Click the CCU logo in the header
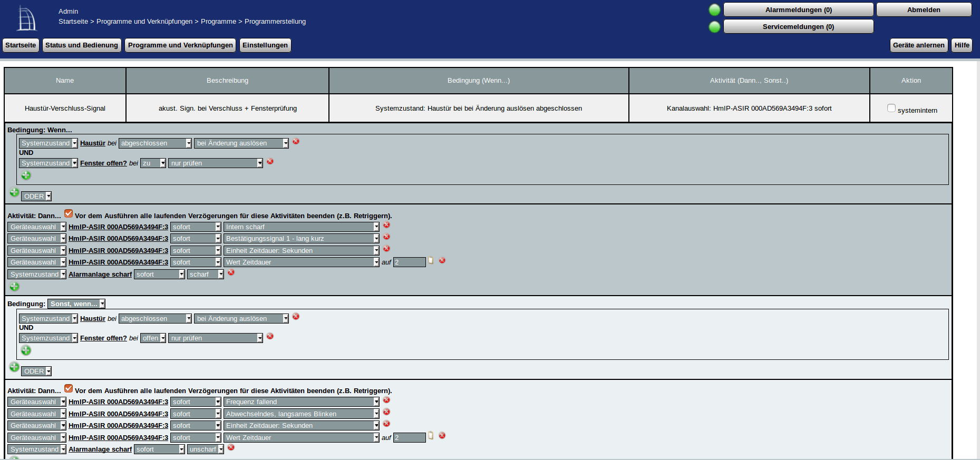 pos(26,18)
